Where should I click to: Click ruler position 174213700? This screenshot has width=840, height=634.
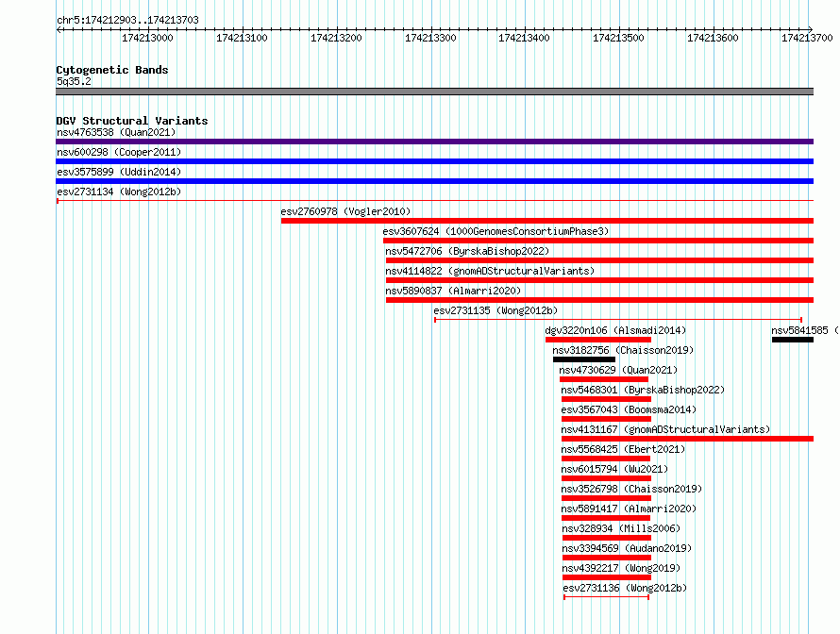pyautogui.click(x=807, y=38)
